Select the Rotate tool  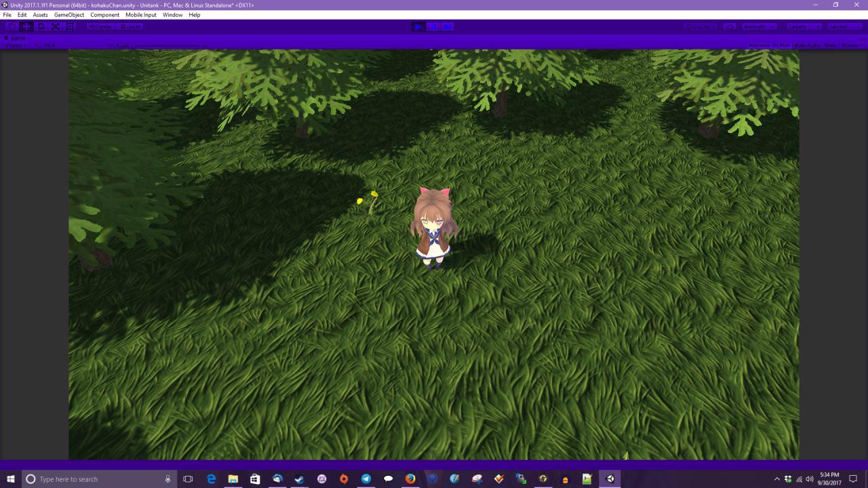[41, 26]
